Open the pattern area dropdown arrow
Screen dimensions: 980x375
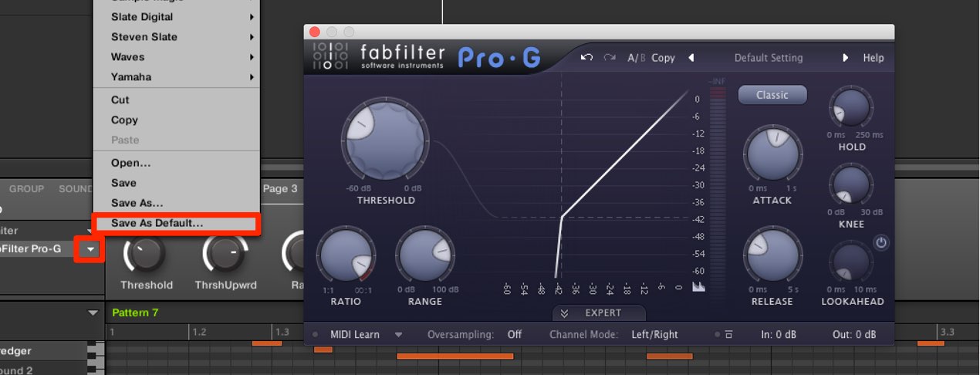(93, 312)
